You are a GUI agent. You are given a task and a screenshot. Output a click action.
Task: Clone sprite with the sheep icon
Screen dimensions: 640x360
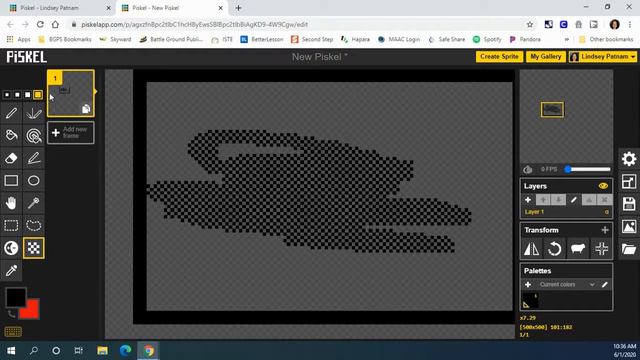(x=578, y=249)
